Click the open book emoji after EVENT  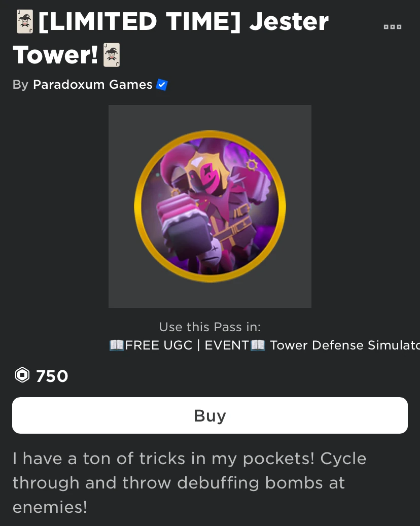click(x=258, y=345)
